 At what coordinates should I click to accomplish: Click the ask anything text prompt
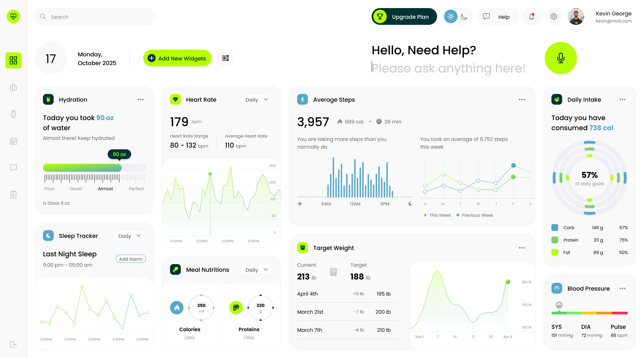pyautogui.click(x=448, y=68)
